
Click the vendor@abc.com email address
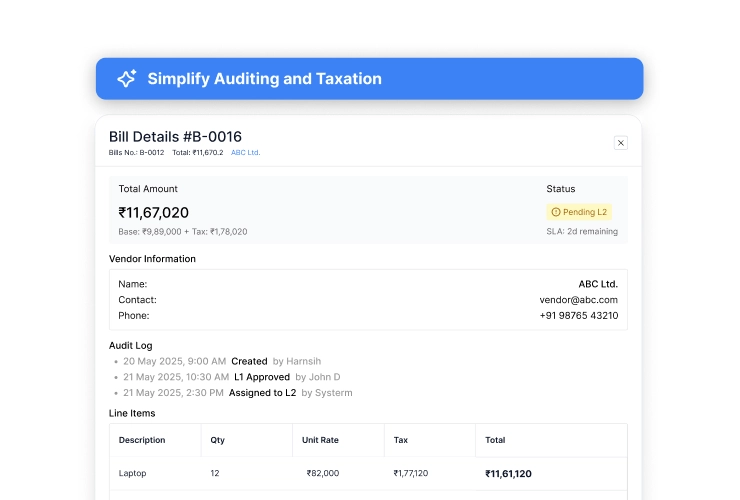[x=578, y=300]
